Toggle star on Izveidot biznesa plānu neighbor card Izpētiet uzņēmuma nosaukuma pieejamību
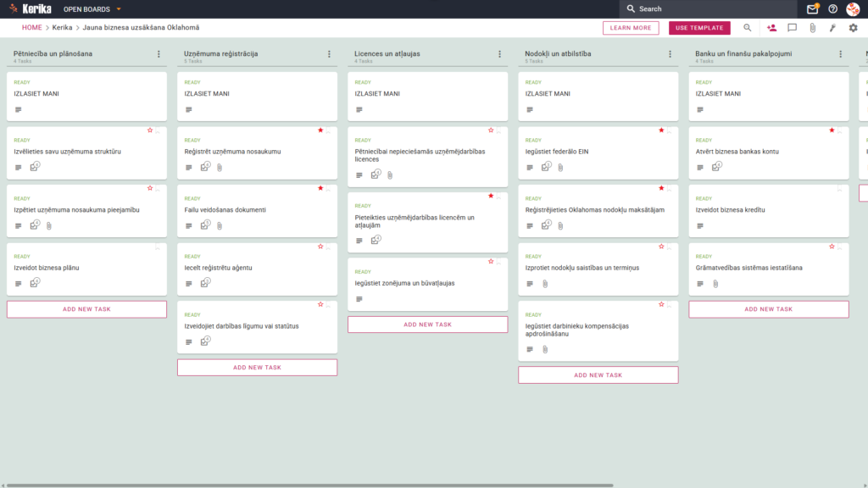The width and height of the screenshot is (868, 488). point(150,188)
